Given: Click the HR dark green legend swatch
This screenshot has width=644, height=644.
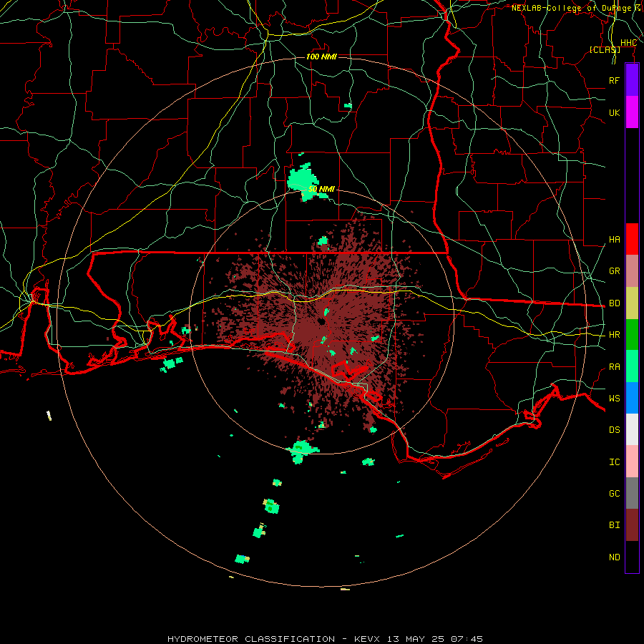Looking at the screenshot, I should click(632, 335).
